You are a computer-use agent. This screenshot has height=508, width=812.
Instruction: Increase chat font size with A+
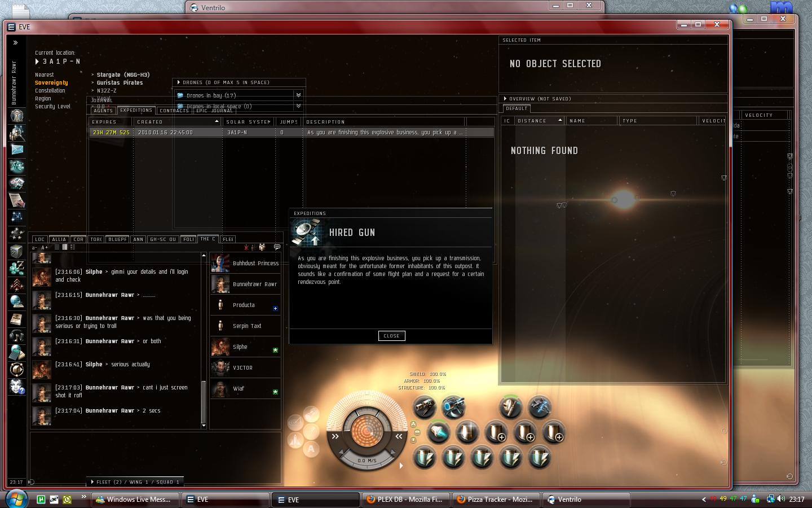[45, 248]
